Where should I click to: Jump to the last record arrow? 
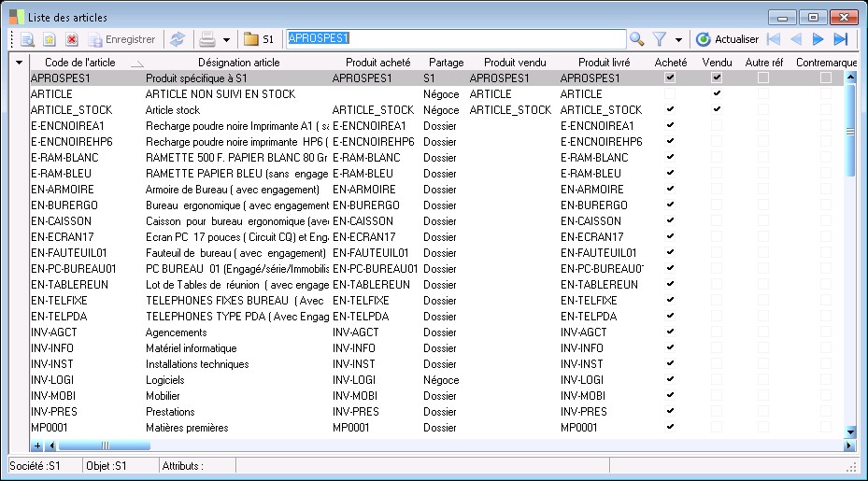coord(841,39)
